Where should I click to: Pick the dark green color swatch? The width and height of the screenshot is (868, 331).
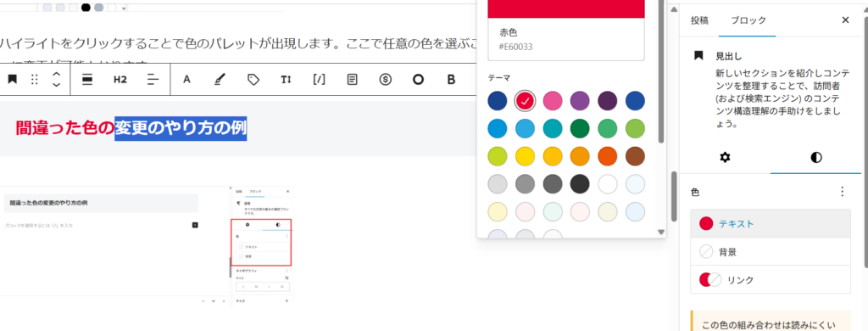(x=580, y=129)
